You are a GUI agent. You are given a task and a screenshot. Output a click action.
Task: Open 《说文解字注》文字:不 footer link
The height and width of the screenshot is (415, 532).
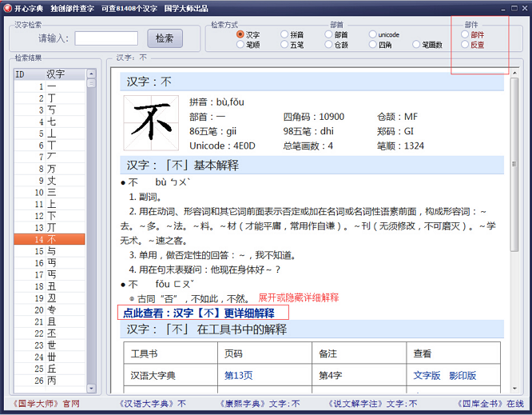tap(372, 404)
